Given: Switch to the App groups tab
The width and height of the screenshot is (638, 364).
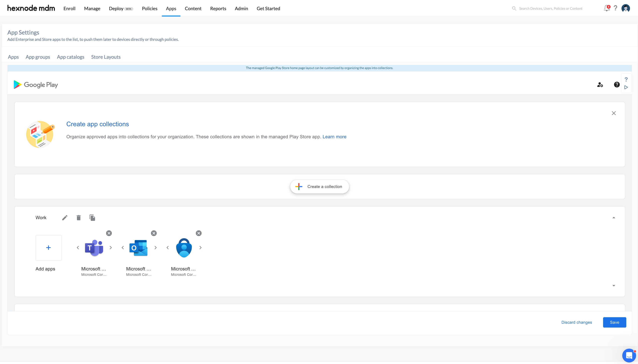Looking at the screenshot, I should click(x=38, y=57).
